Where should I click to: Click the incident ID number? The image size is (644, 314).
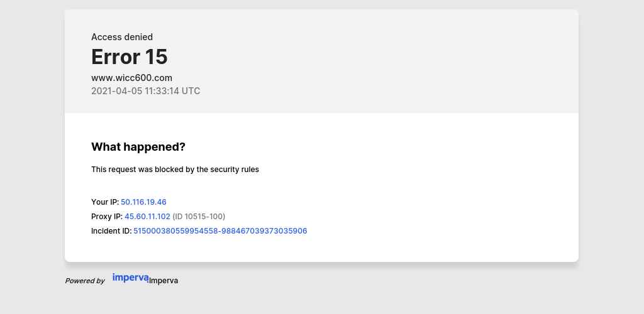click(220, 230)
